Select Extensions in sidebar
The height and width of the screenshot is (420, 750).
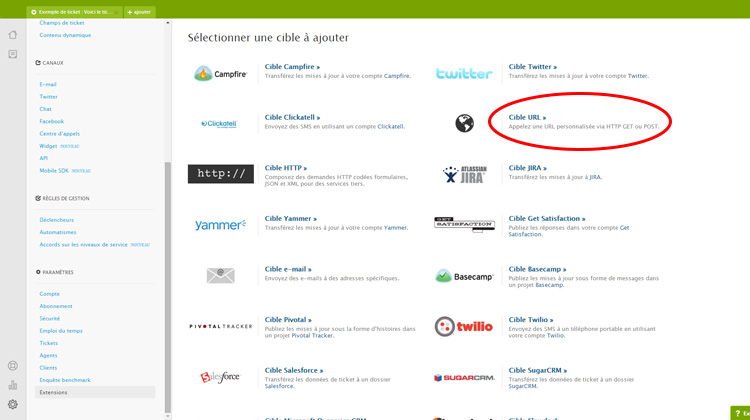click(x=95, y=392)
